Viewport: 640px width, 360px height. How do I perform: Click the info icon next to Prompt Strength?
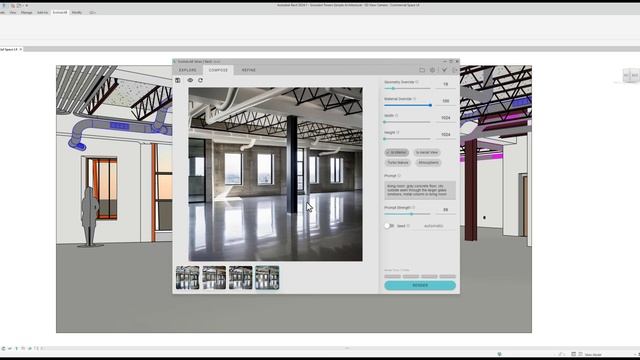pos(414,207)
